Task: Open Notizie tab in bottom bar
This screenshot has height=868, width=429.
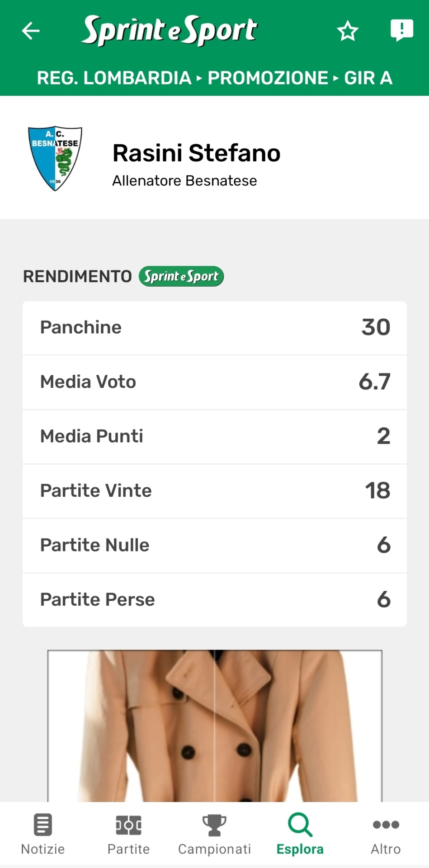Action: coord(43,834)
